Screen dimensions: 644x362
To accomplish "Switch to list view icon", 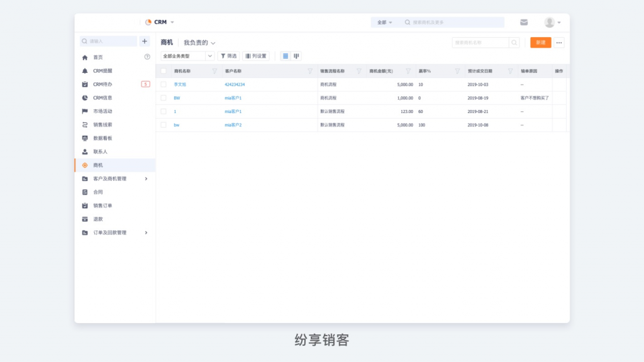I will click(x=286, y=56).
